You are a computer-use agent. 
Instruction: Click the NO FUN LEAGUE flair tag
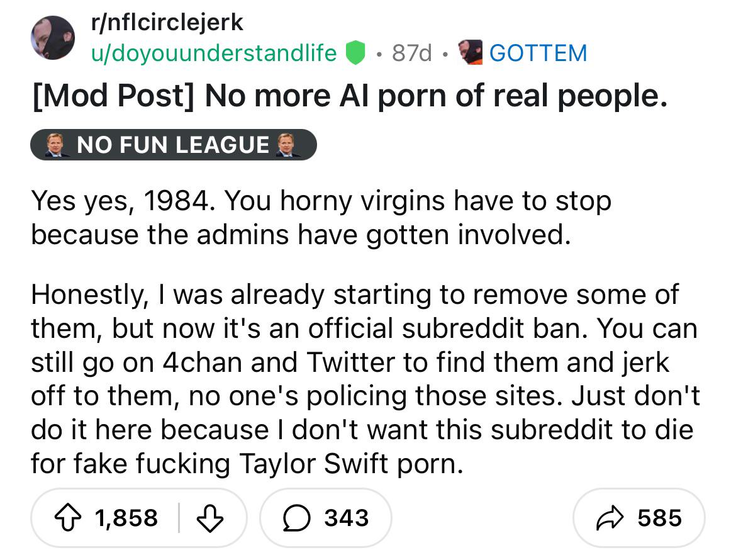tap(174, 144)
